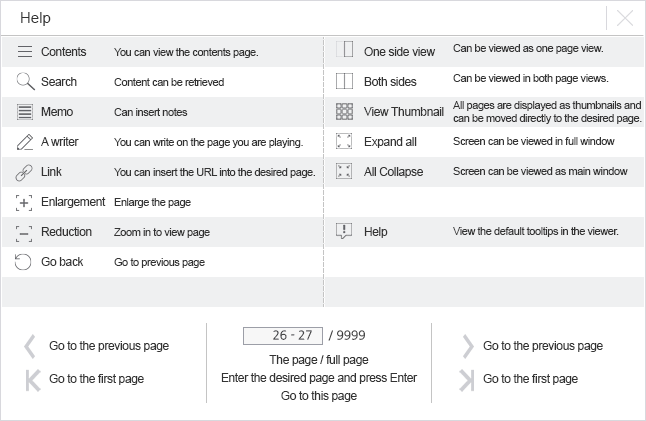Click the Search magnifier icon
Screen dimensions: 646x421
click(x=25, y=82)
